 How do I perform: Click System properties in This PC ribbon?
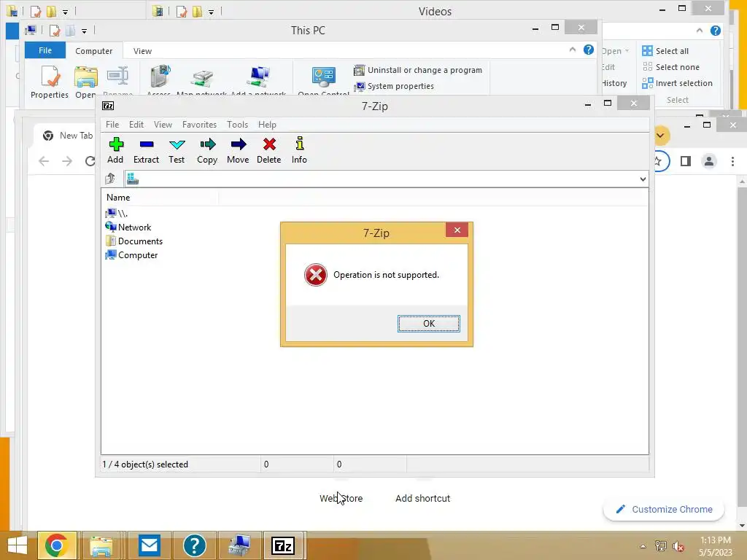(393, 86)
